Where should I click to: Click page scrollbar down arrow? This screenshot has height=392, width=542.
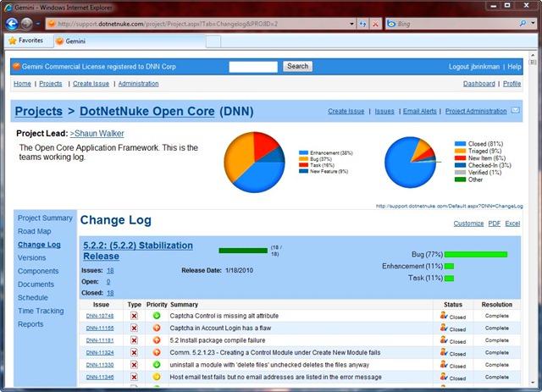[x=533, y=383]
